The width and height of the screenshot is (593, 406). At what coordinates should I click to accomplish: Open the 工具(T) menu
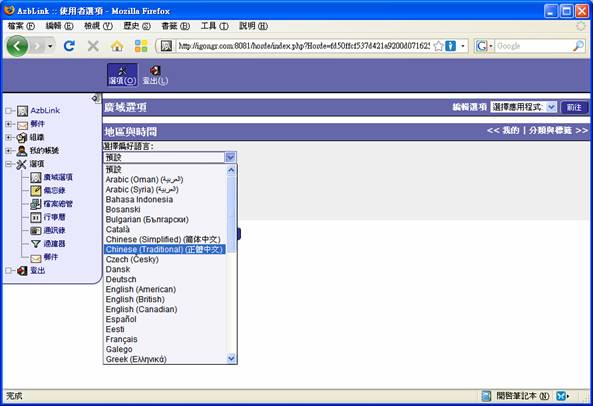point(214,26)
